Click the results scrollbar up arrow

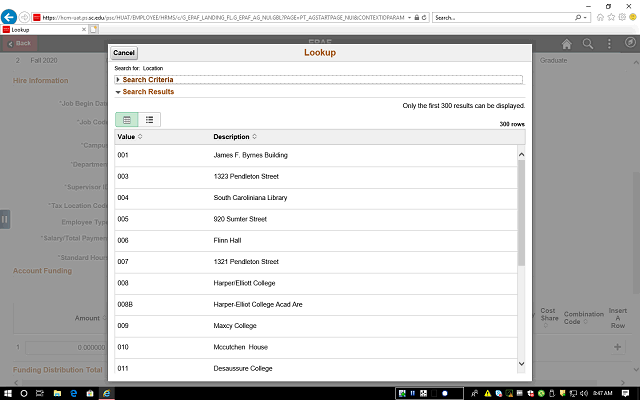click(x=521, y=155)
